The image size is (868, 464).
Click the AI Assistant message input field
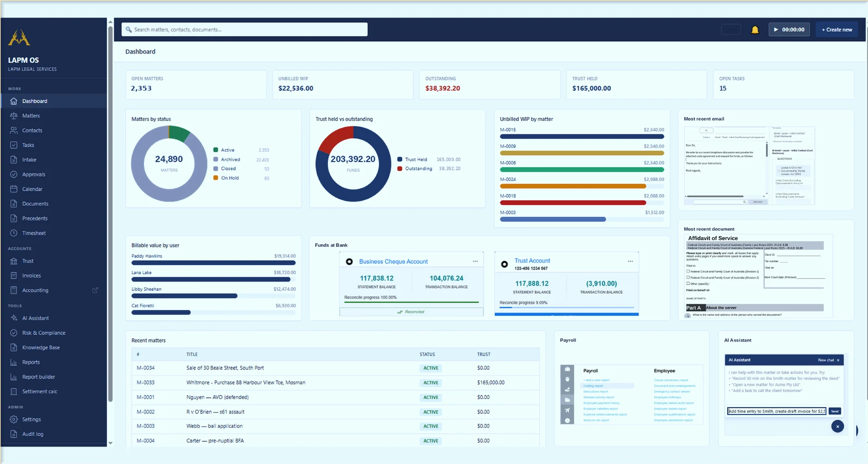tap(777, 411)
